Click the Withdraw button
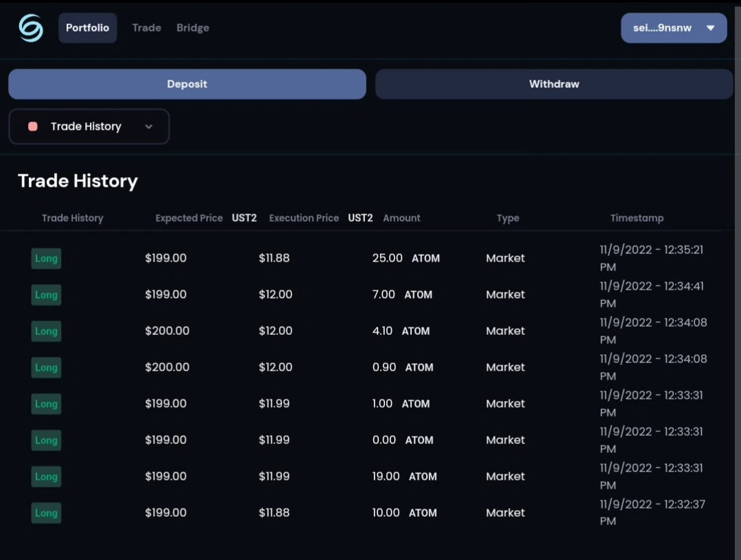The width and height of the screenshot is (741, 560). 554,84
